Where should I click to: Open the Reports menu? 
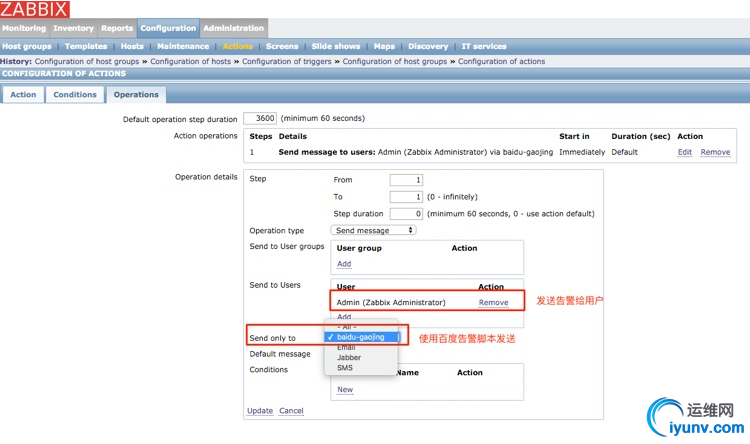coord(117,28)
